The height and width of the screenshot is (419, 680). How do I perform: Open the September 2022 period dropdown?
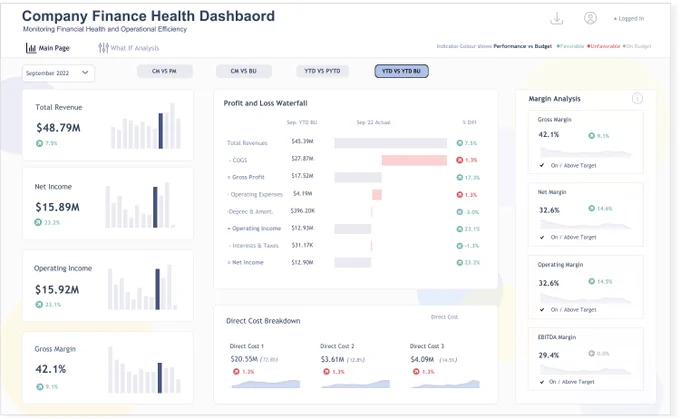(x=58, y=73)
